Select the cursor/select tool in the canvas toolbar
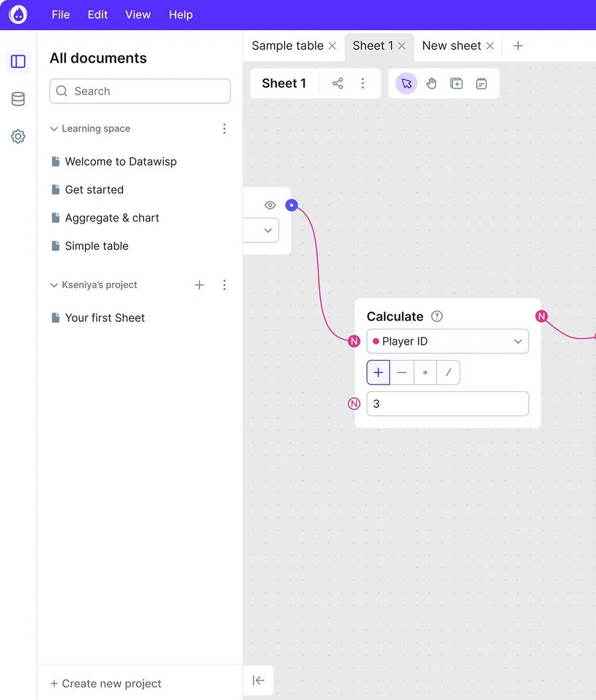 406,83
